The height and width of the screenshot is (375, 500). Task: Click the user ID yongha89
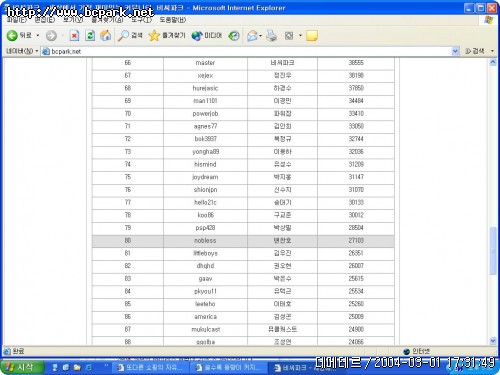click(x=205, y=151)
